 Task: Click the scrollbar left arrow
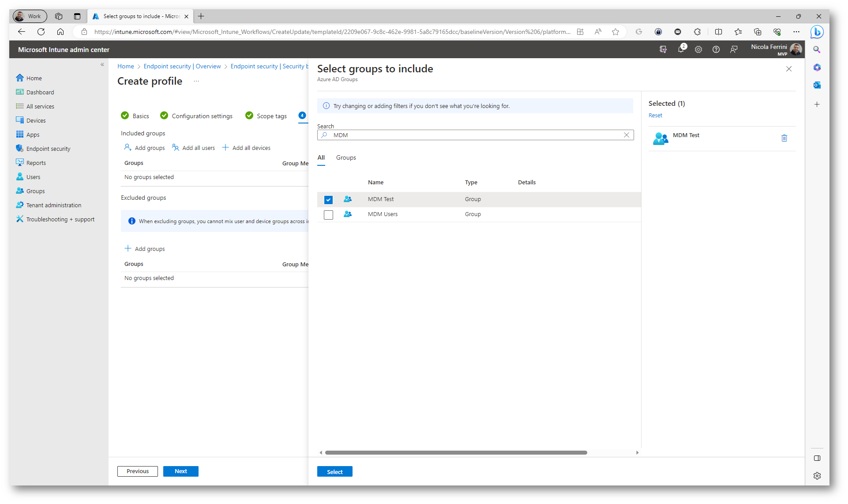pos(321,453)
